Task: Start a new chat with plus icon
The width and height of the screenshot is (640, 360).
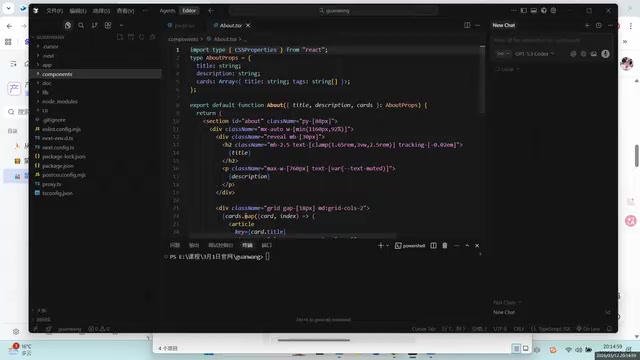Action: pyautogui.click(x=587, y=25)
